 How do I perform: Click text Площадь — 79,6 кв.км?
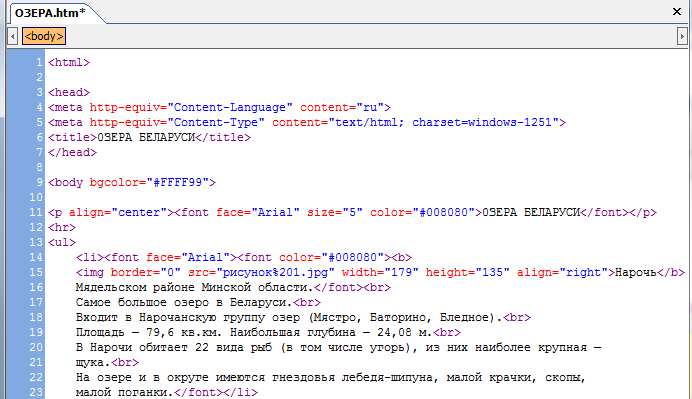(x=149, y=332)
